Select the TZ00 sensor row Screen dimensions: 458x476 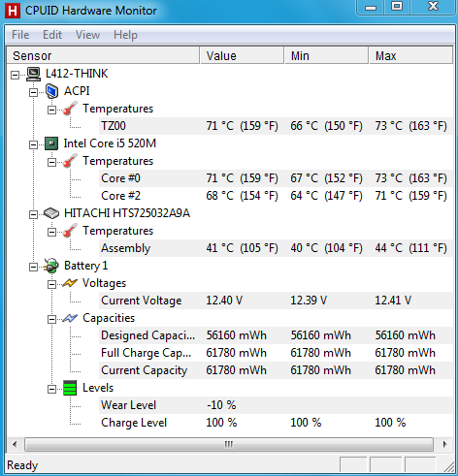tap(276, 126)
